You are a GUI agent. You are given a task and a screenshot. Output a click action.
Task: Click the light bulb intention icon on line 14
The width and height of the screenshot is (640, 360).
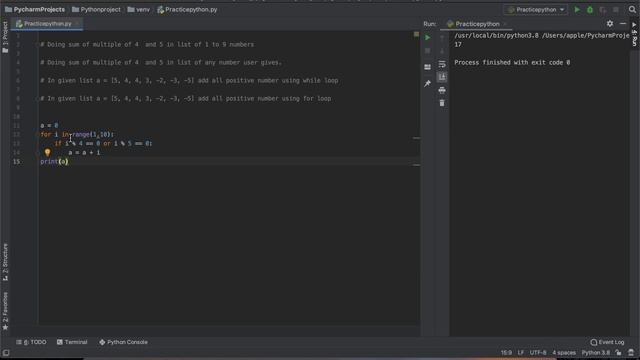[47, 152]
